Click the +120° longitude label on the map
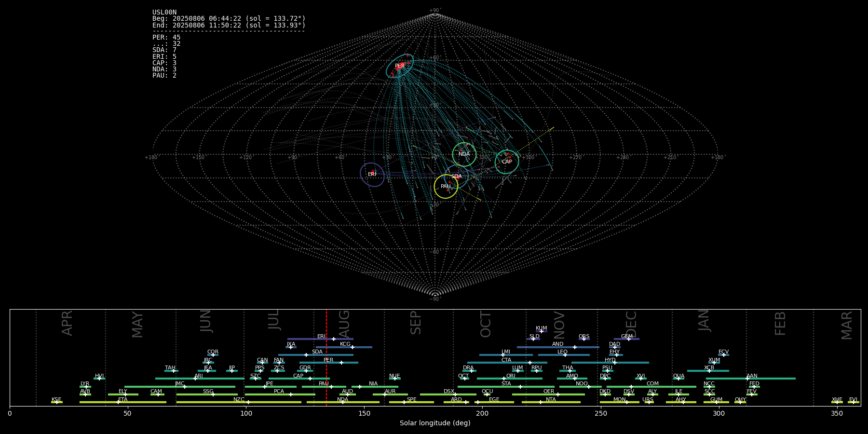Viewport: 868px width, 434px height. (246, 158)
